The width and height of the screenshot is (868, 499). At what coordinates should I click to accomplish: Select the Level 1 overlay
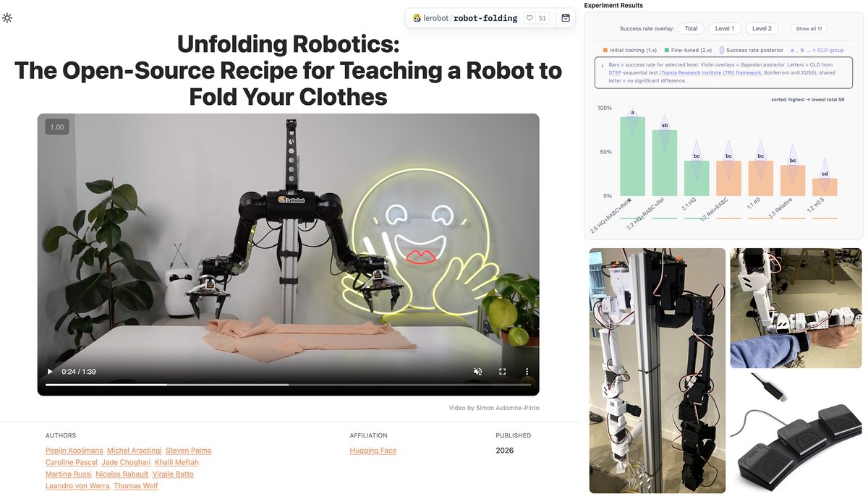pyautogui.click(x=724, y=29)
